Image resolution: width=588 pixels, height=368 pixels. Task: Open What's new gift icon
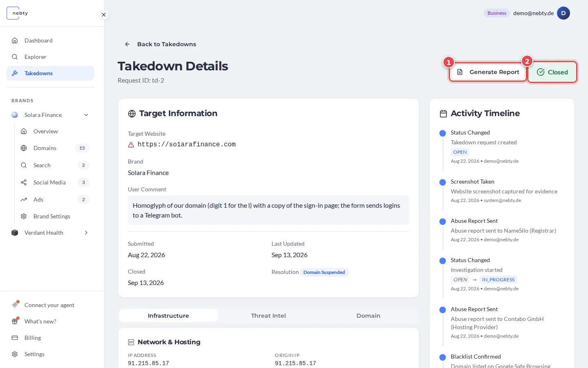(x=15, y=321)
